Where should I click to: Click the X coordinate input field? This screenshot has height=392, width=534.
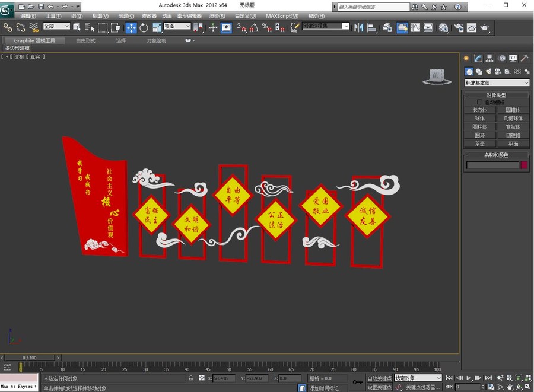pos(224,378)
